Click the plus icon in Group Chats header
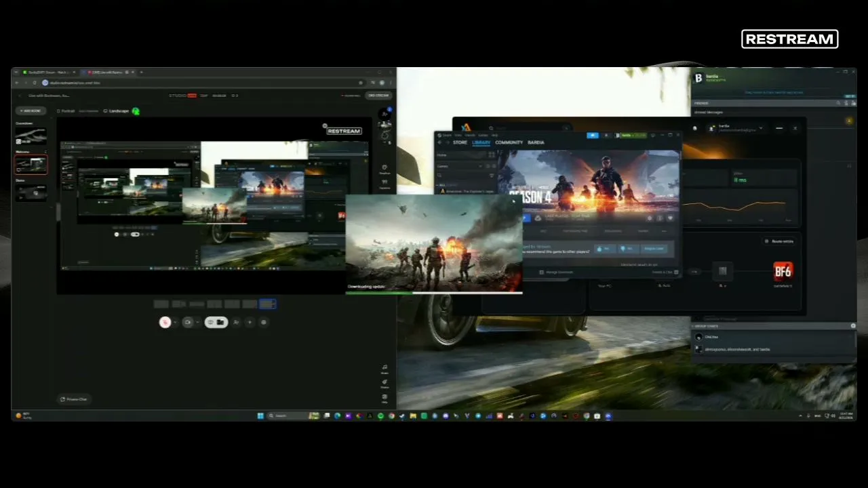Viewport: 868px width, 488px height. (853, 326)
